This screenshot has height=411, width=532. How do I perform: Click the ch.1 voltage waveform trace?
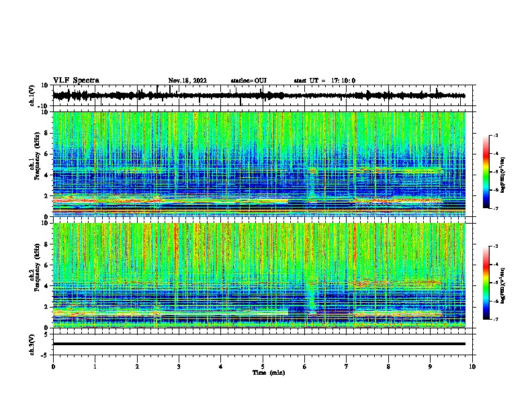pos(259,95)
